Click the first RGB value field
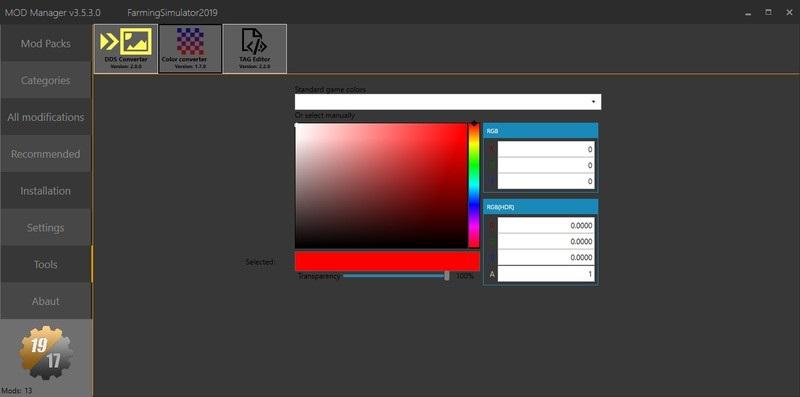The image size is (800, 397). tap(546, 149)
